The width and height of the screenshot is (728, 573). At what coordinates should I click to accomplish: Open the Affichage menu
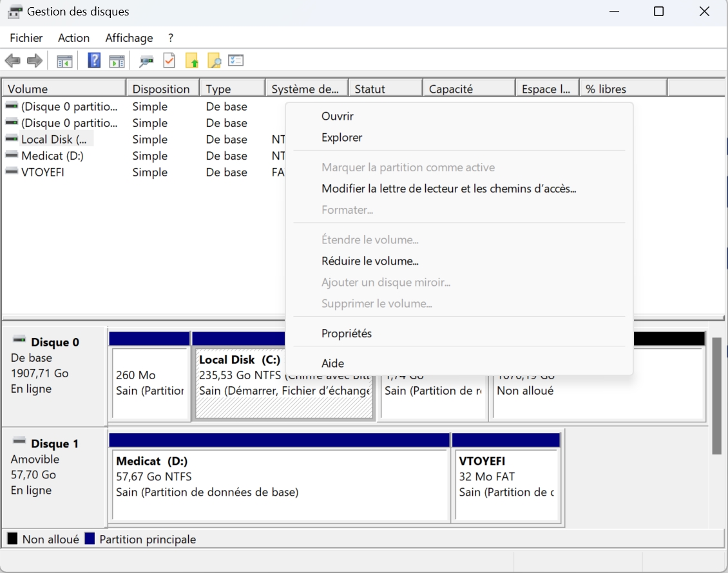tap(129, 38)
